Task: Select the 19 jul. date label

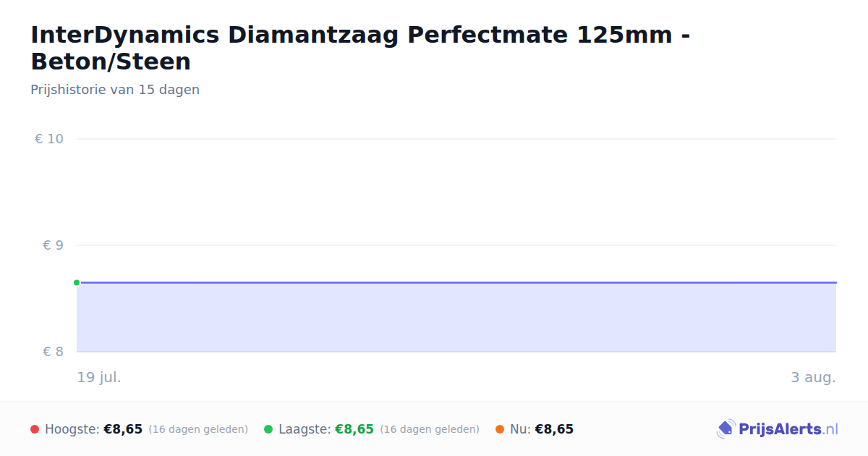Action: (99, 377)
